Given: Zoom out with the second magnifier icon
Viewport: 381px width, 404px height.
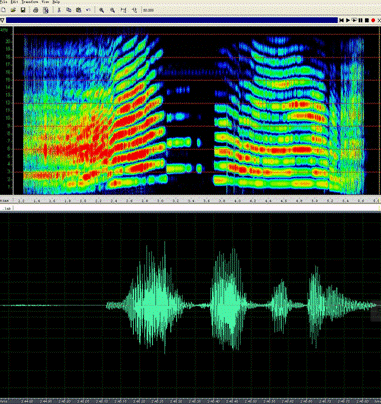Looking at the screenshot, I should coord(113,10).
